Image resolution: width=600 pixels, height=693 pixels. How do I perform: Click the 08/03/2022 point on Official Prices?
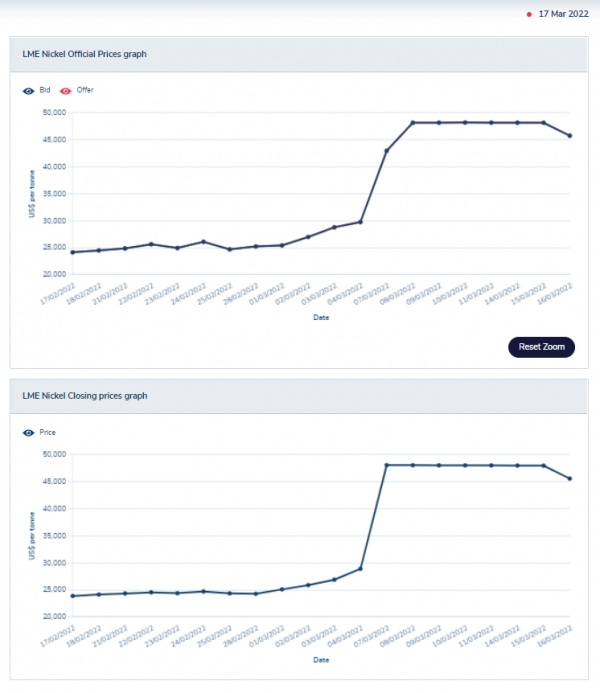413,123
